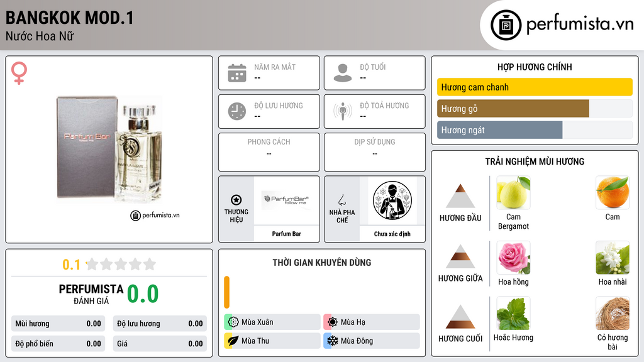Select the Mùa Thu season button

272,341
